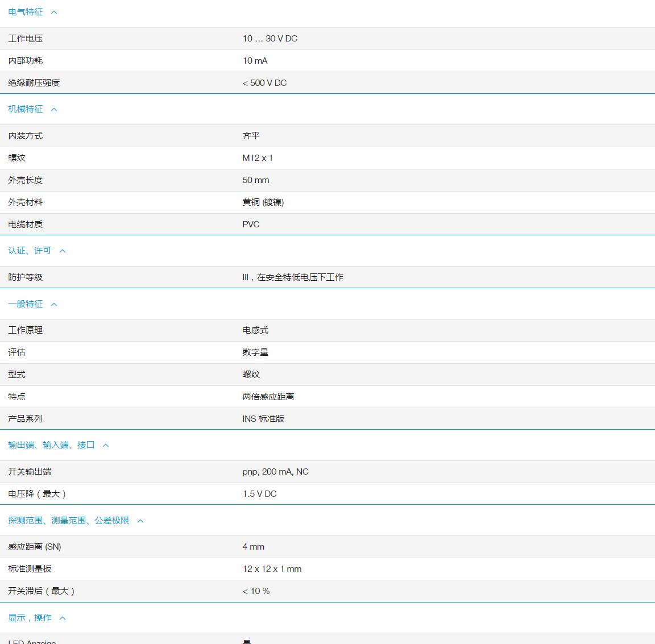Viewport: 655px width, 644px height.
Task: Click the 外壳材料 value 黄铜 (镀镍)
Action: tap(263, 202)
